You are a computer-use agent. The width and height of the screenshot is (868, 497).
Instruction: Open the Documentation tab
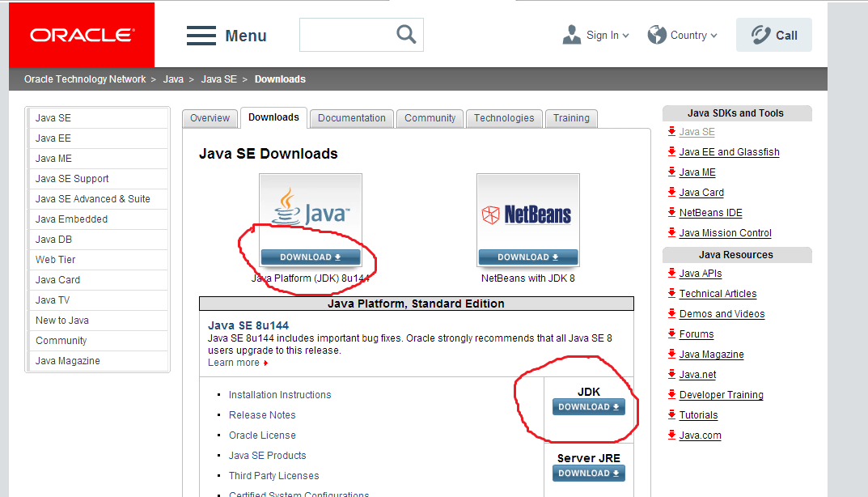point(352,118)
